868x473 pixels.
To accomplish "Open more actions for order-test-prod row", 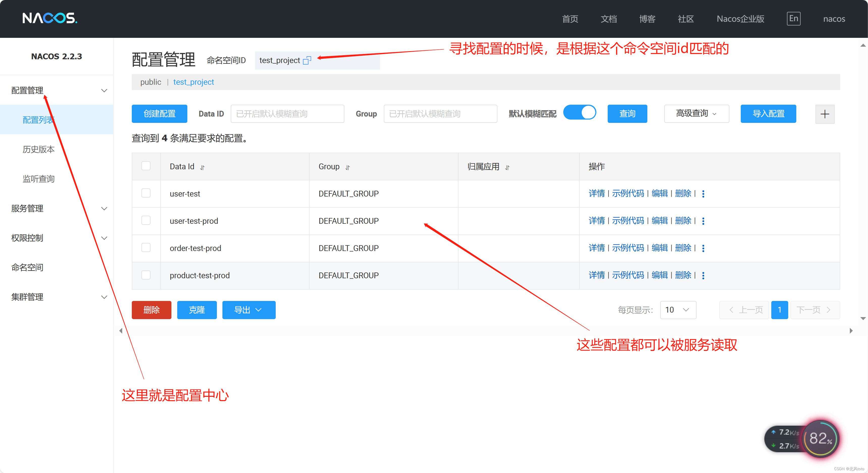I will tap(703, 248).
